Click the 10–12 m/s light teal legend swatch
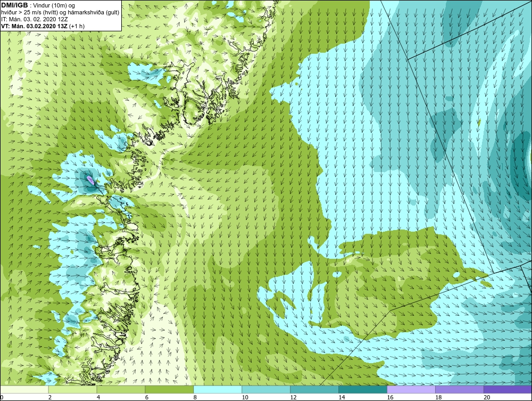Viewport: 532px width, 401px height. (266, 389)
